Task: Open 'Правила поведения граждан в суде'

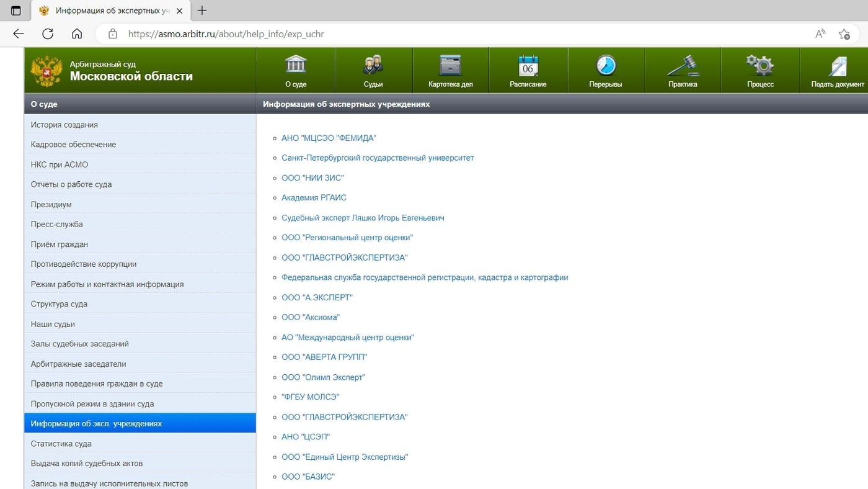Action: [140, 384]
